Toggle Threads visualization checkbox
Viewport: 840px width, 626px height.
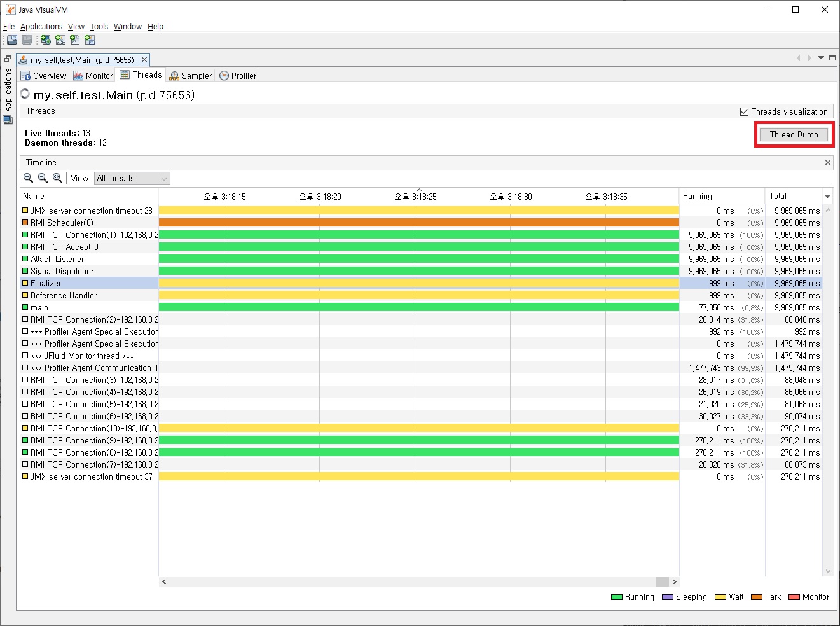click(x=744, y=111)
